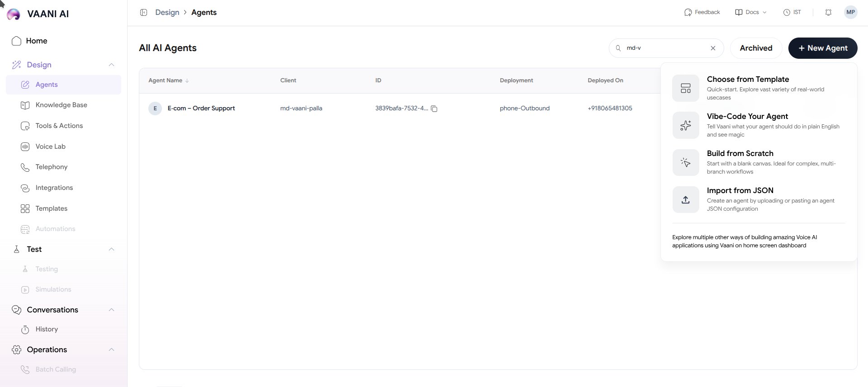Open the Home page icon
868x387 pixels.
[16, 41]
